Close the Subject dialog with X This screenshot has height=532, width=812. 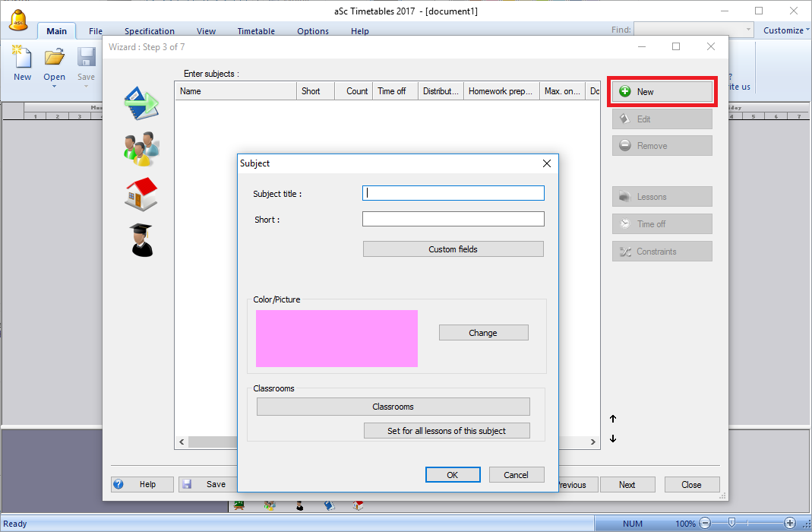click(x=547, y=163)
